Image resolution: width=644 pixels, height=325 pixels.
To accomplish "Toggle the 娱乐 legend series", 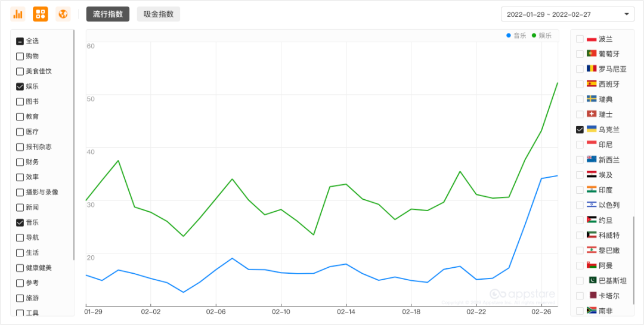I will point(541,36).
